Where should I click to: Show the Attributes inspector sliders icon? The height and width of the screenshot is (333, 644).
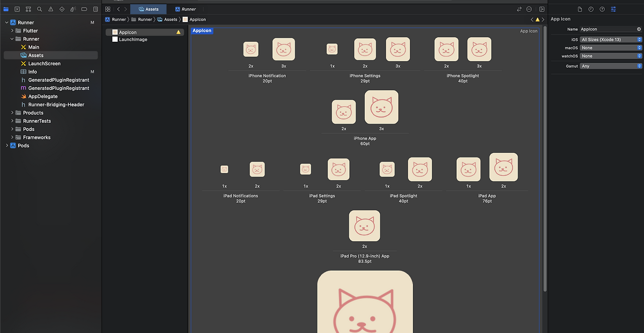pos(613,9)
